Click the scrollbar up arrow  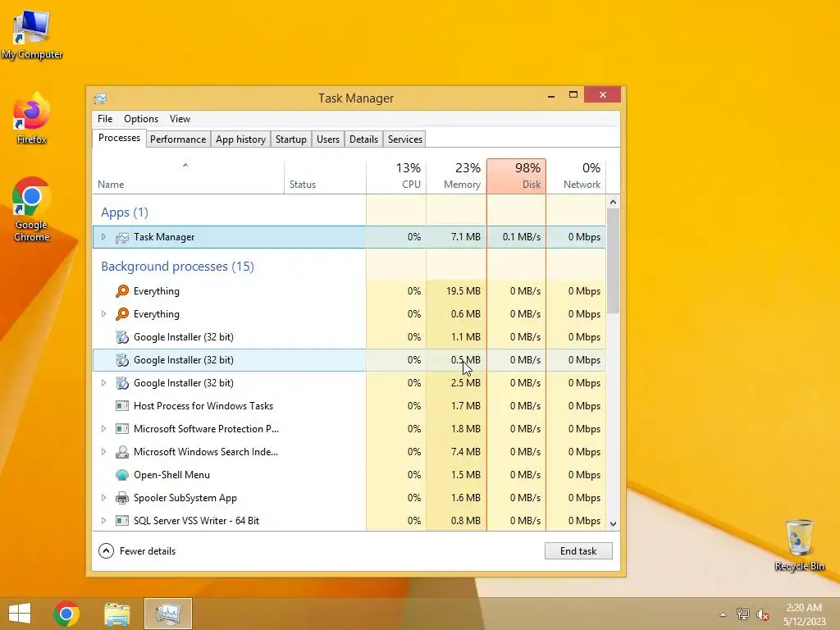(x=614, y=202)
